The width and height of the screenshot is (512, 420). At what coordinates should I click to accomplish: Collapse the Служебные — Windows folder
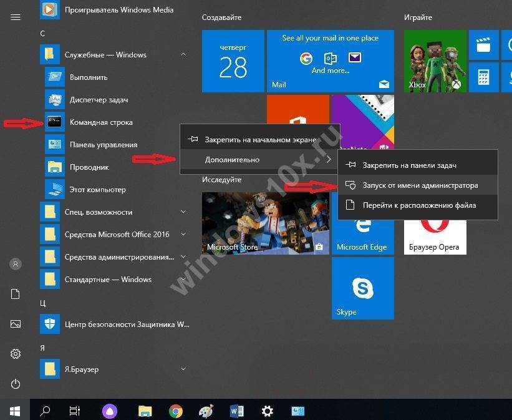(x=183, y=55)
